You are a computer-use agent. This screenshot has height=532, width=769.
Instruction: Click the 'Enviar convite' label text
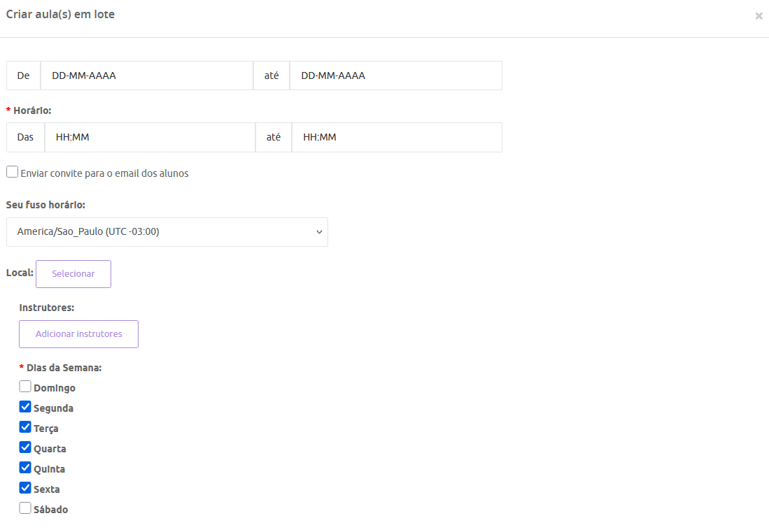click(x=105, y=173)
